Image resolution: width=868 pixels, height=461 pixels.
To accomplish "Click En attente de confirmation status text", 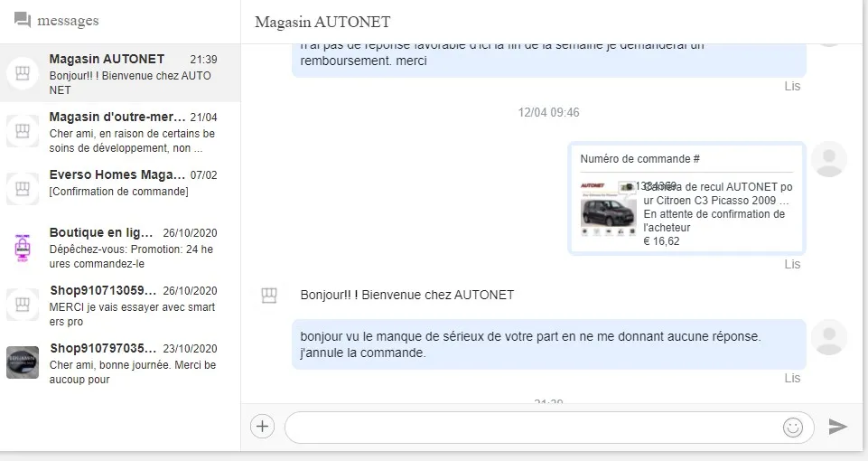I will click(x=714, y=221).
